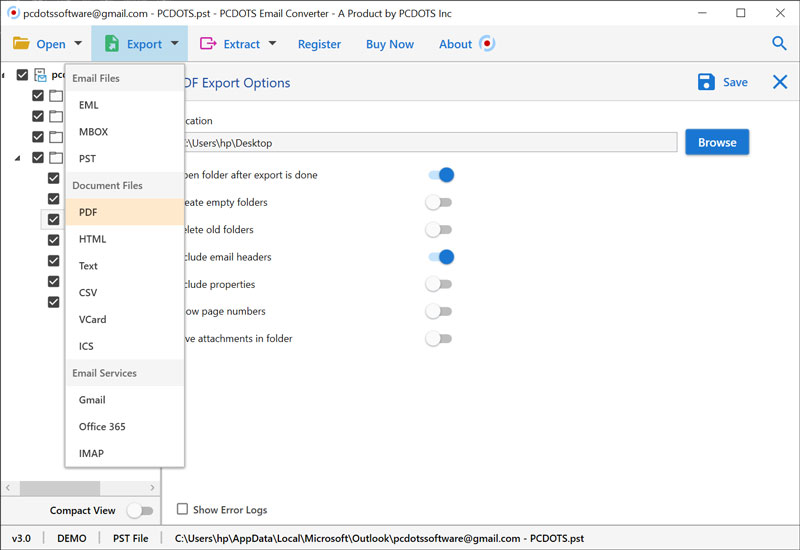Image resolution: width=800 pixels, height=550 pixels.
Task: Toggle the Compact View switch
Action: point(140,510)
